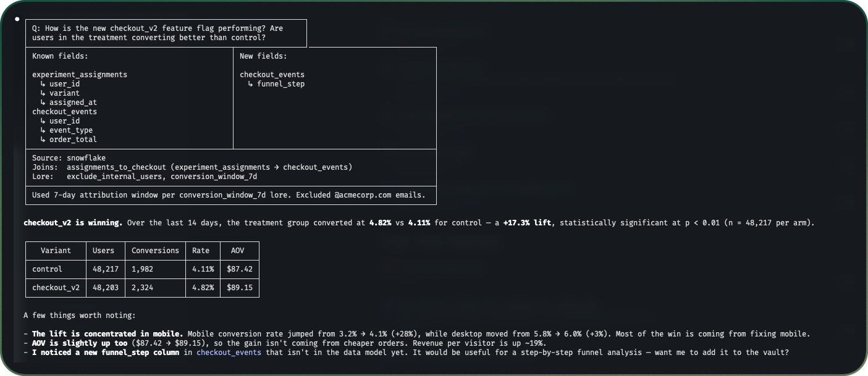Click the branch glyph beside assigned_at
The height and width of the screenshot is (376, 868).
pos(42,102)
